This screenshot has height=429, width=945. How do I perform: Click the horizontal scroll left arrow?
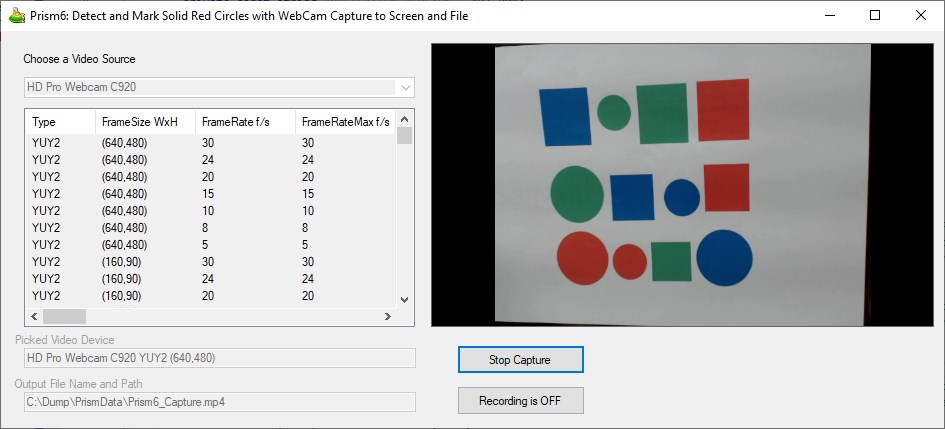coord(33,316)
